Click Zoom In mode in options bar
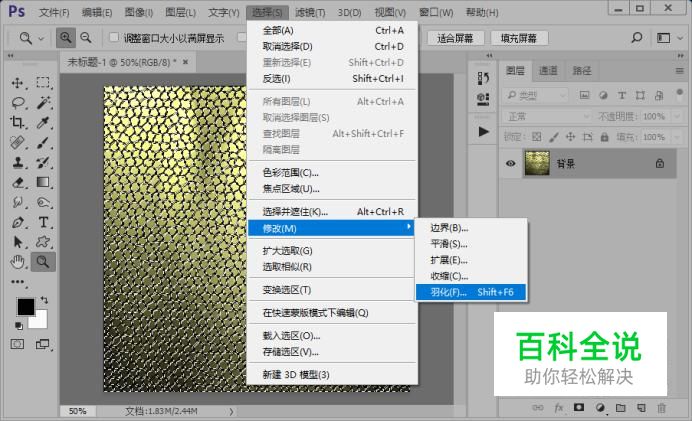This screenshot has width=692, height=421. coord(65,38)
